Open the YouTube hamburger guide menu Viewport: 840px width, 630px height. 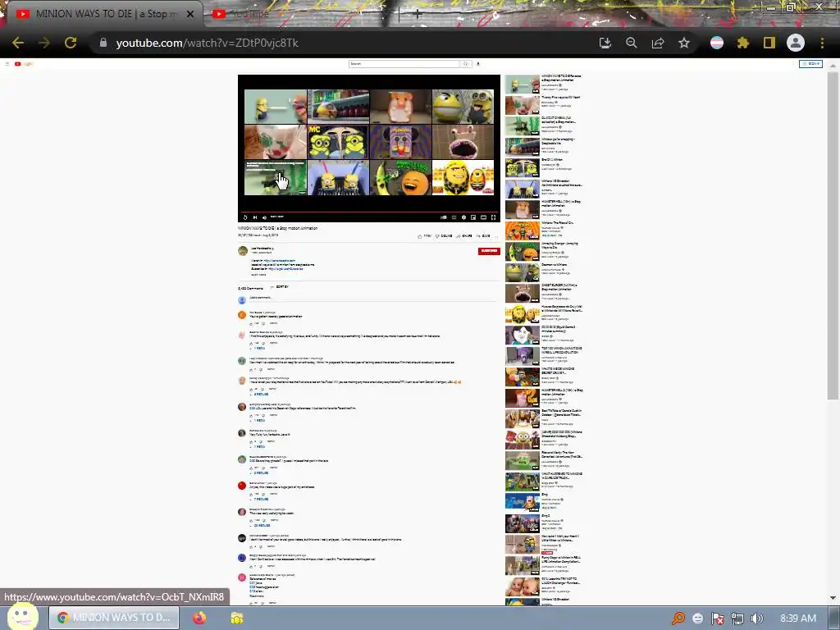(x=7, y=64)
